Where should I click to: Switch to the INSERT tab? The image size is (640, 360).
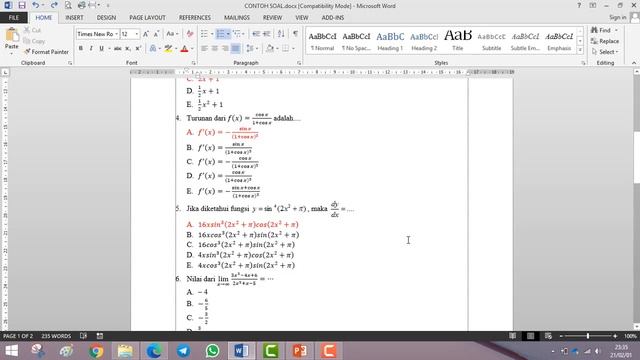(74, 18)
